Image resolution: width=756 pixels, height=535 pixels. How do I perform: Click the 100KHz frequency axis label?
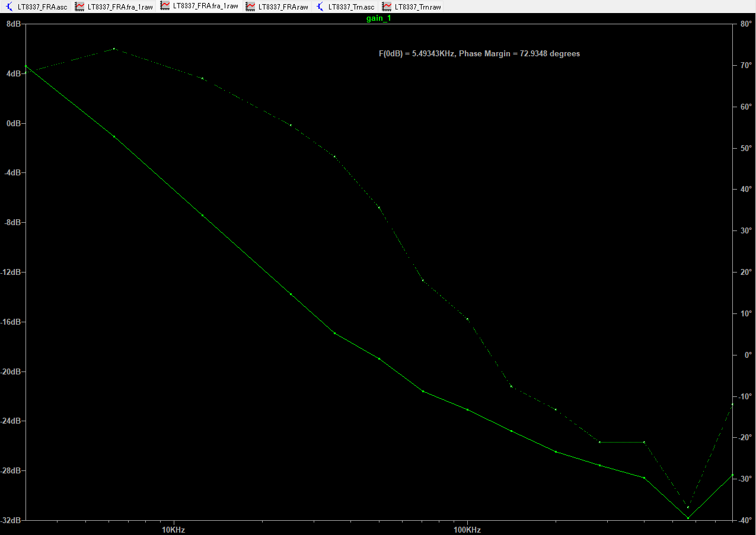click(x=467, y=530)
